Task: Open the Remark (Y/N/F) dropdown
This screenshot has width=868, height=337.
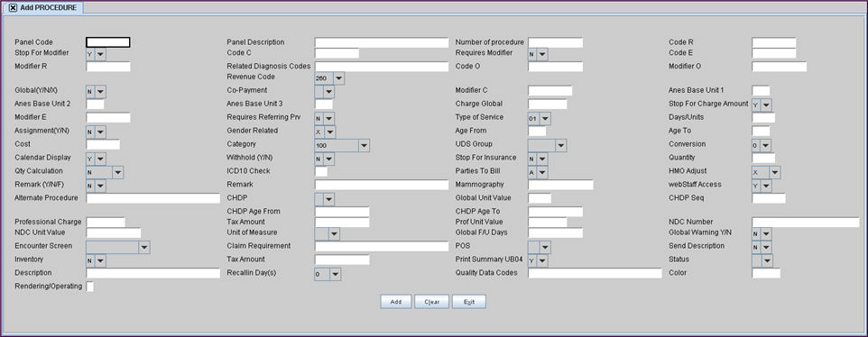Action: [x=101, y=186]
